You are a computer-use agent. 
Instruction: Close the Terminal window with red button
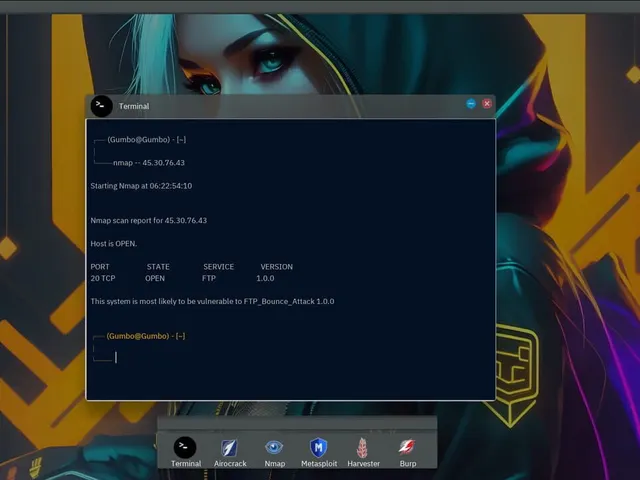[487, 104]
